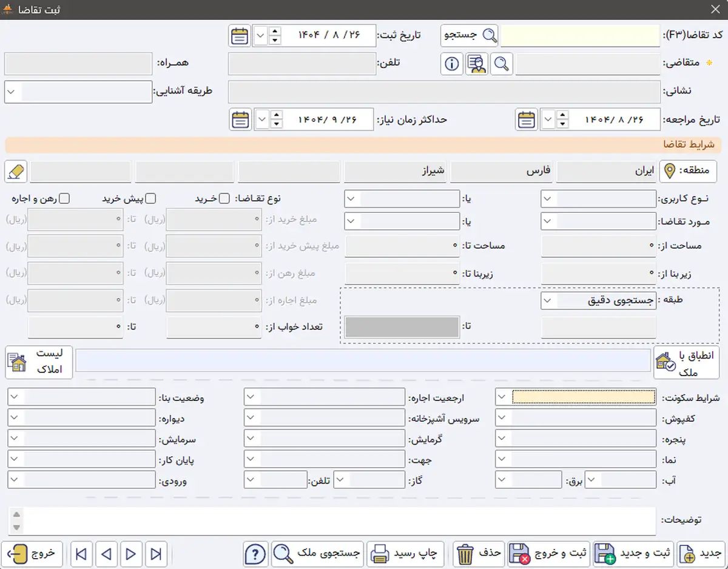Viewport: 728px width, 569px height.
Task: Open the طبقه جستجوی دقیق dropdown
Action: point(548,300)
